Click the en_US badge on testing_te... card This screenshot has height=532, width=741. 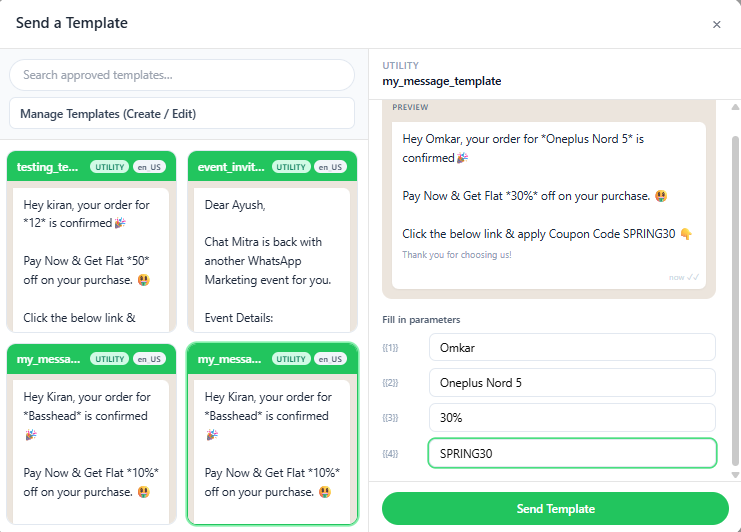(x=149, y=167)
